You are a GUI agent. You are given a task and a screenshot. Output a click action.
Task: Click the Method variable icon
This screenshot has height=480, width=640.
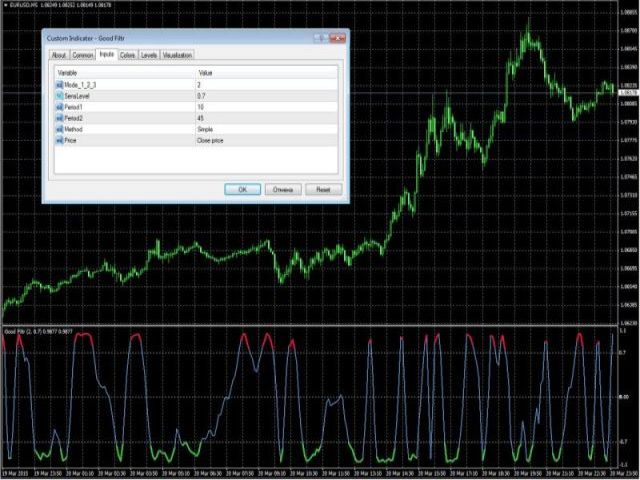tap(58, 129)
